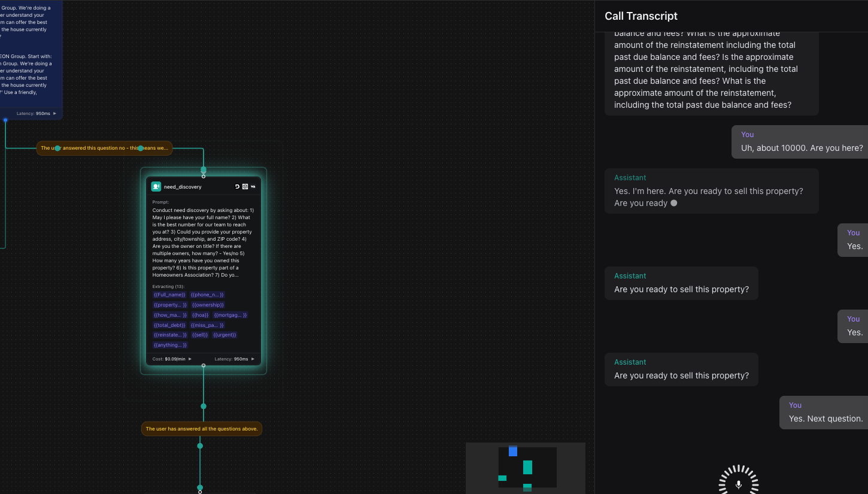Click the 'Extracting (13):' label

tap(168, 287)
